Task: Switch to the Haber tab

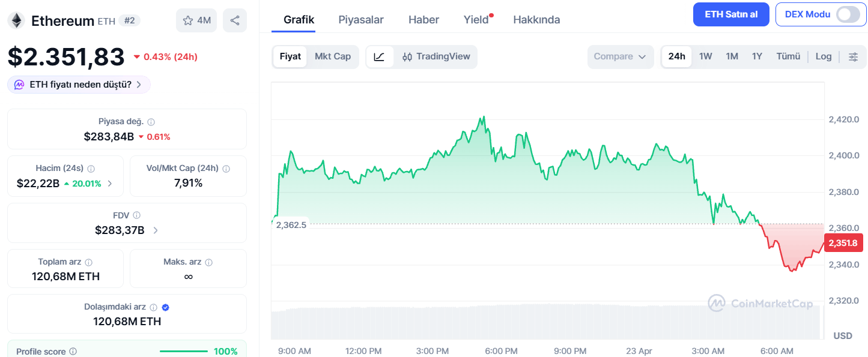Action: click(x=423, y=19)
